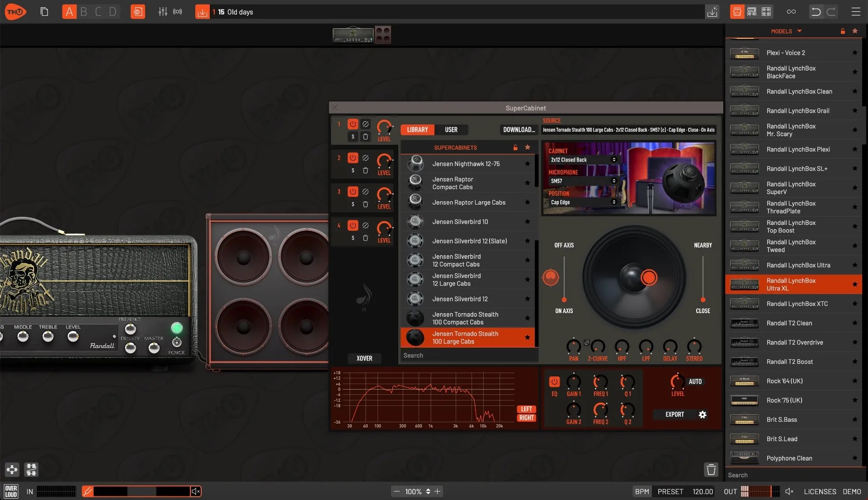Click the BPM 120.00 value
868x500 pixels.
coord(703,491)
